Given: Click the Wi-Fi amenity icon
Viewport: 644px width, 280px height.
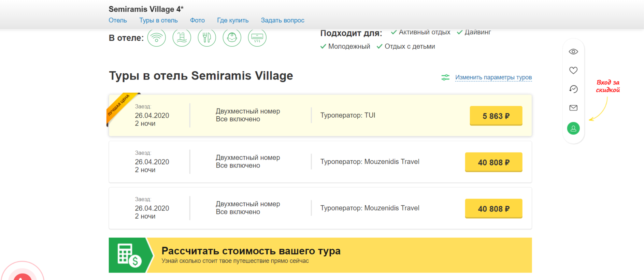Looking at the screenshot, I should [156, 38].
